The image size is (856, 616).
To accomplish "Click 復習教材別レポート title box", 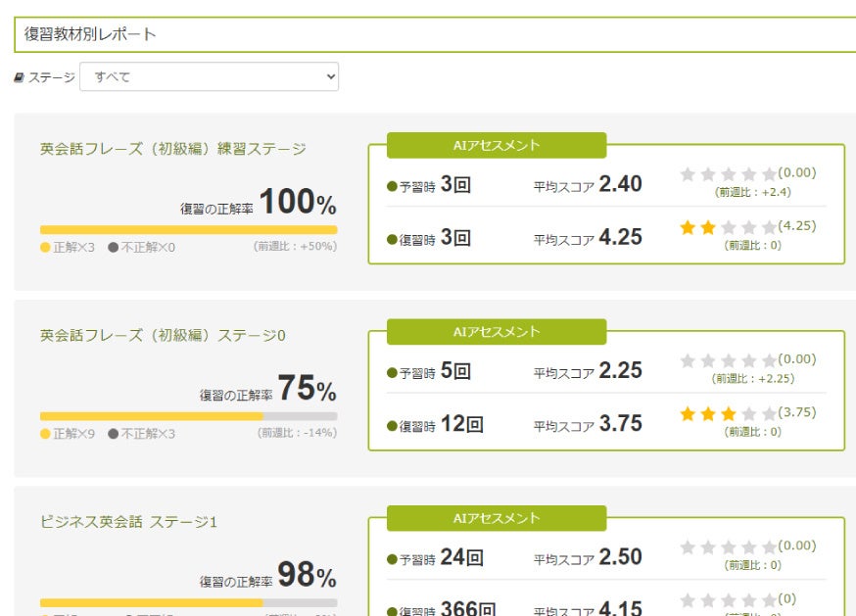I will click(435, 34).
